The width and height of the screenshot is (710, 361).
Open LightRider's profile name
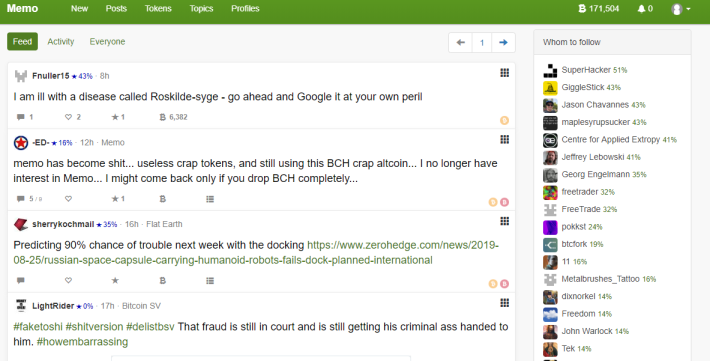point(53,306)
